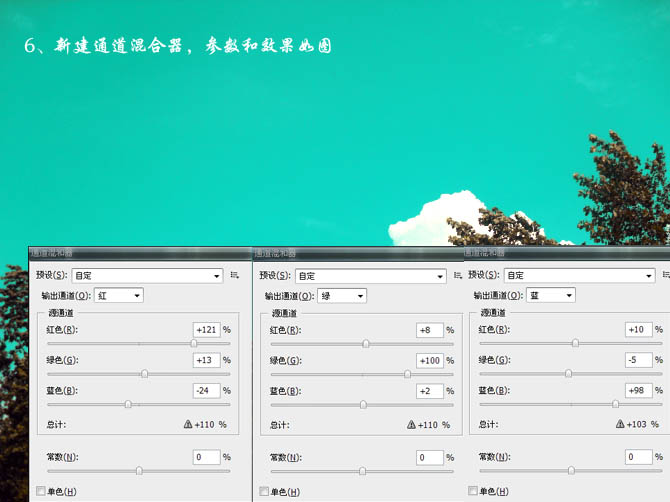The width and height of the screenshot is (670, 502).
Task: Click warning triangle beside total +103%
Action: (x=620, y=424)
